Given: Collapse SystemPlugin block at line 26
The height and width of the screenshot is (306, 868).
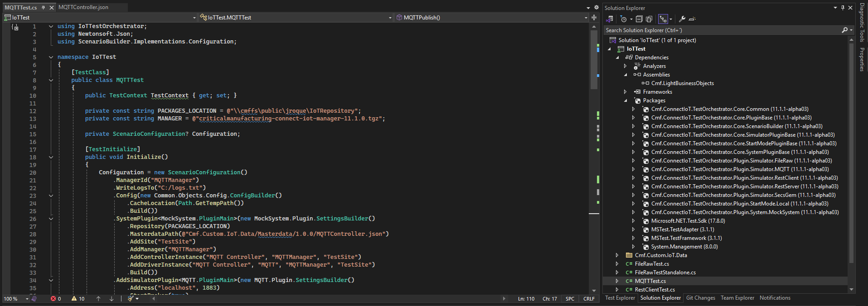Looking at the screenshot, I should [51, 219].
